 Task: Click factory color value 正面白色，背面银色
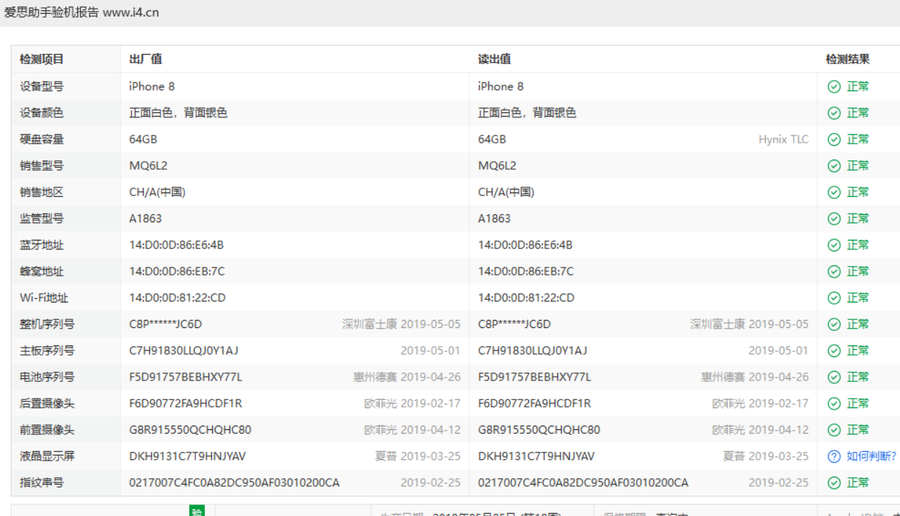179,113
